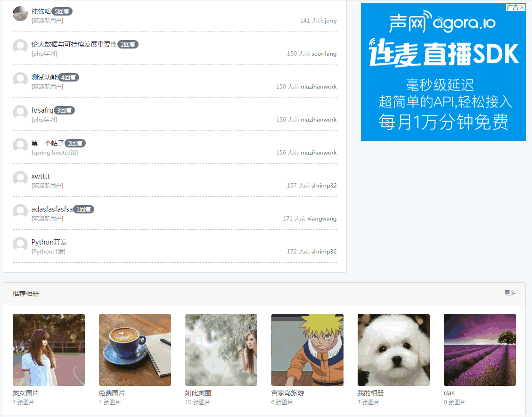Open the fdsafrq post title
This screenshot has height=417, width=532.
tap(42, 110)
